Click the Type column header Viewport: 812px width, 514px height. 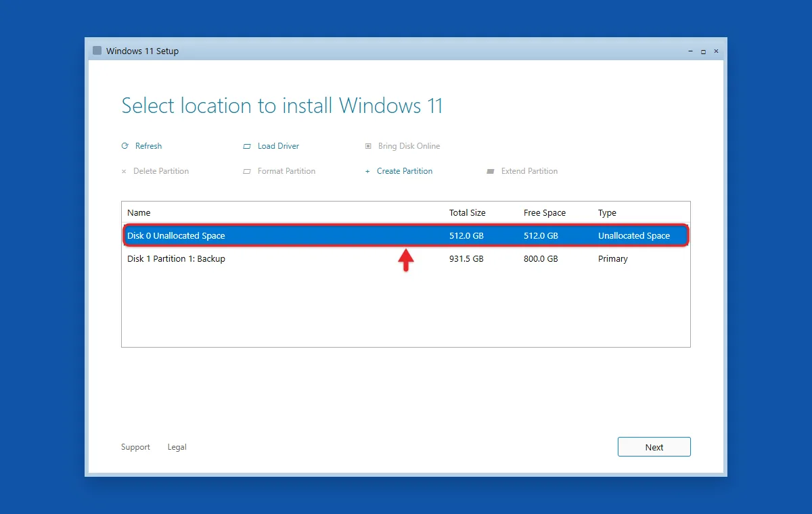pyautogui.click(x=608, y=213)
